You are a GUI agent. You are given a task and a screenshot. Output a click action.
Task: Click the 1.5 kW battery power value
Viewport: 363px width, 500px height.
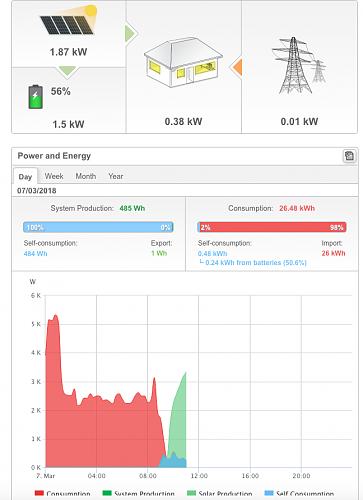tap(68, 124)
